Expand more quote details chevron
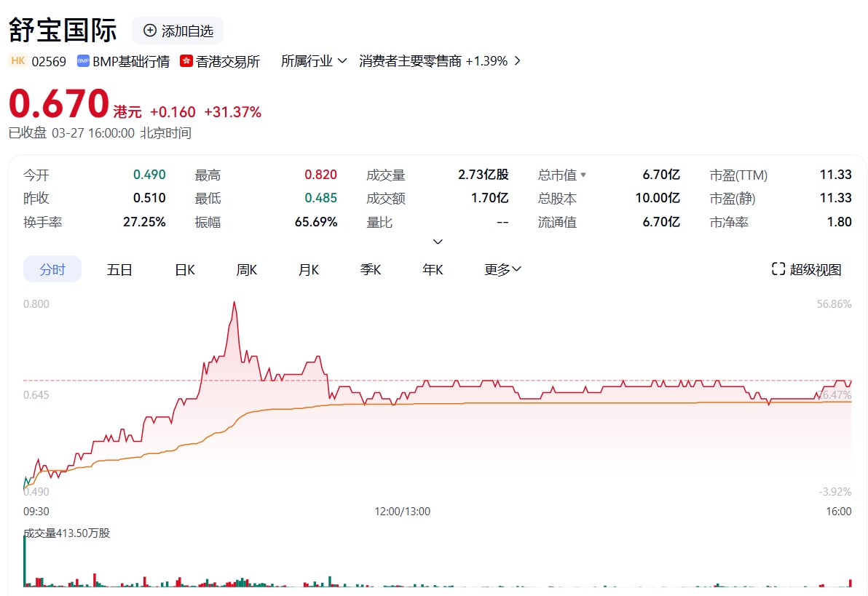 438,242
